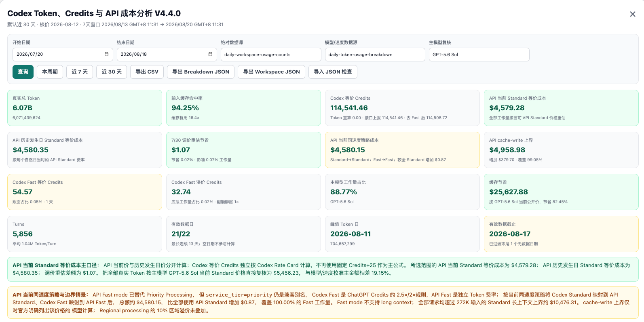The image size is (644, 322).
Task: Click the end date field 2026/08/18
Action: coord(167,55)
